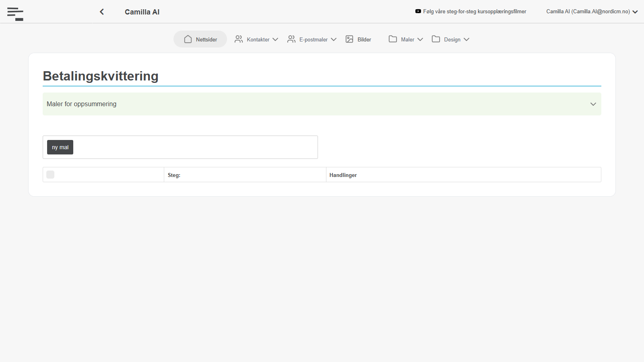Open the hamburger sidebar menu icon
The image size is (644, 362).
[x=15, y=14]
